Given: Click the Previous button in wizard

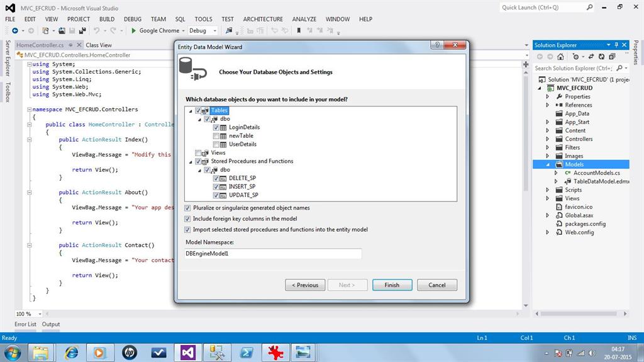Looking at the screenshot, I should click(305, 285).
